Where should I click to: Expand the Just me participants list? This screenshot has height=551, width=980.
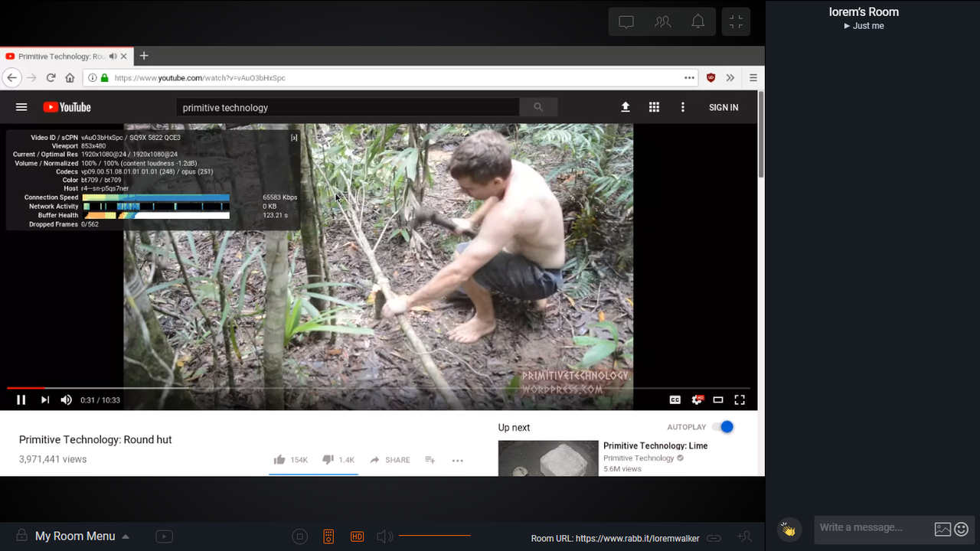(x=864, y=26)
